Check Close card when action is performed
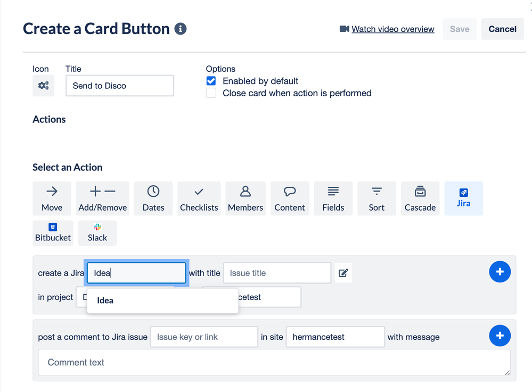532x392 pixels. tap(211, 93)
